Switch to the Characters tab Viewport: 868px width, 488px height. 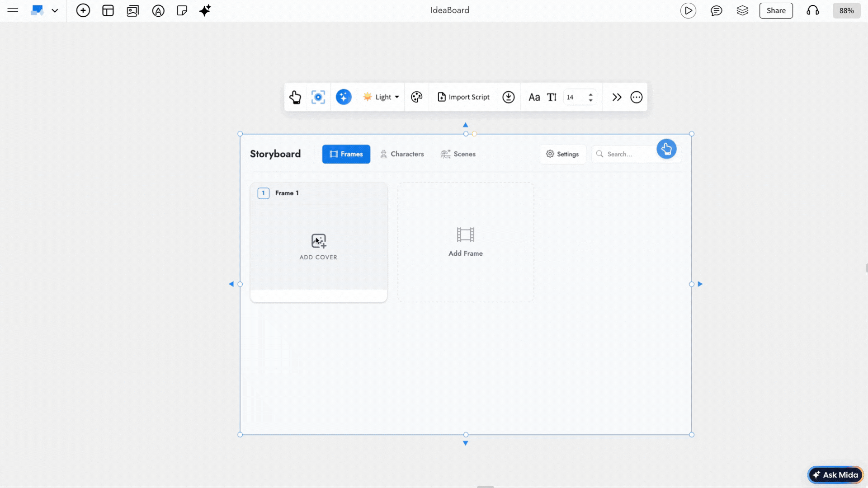[x=402, y=154]
